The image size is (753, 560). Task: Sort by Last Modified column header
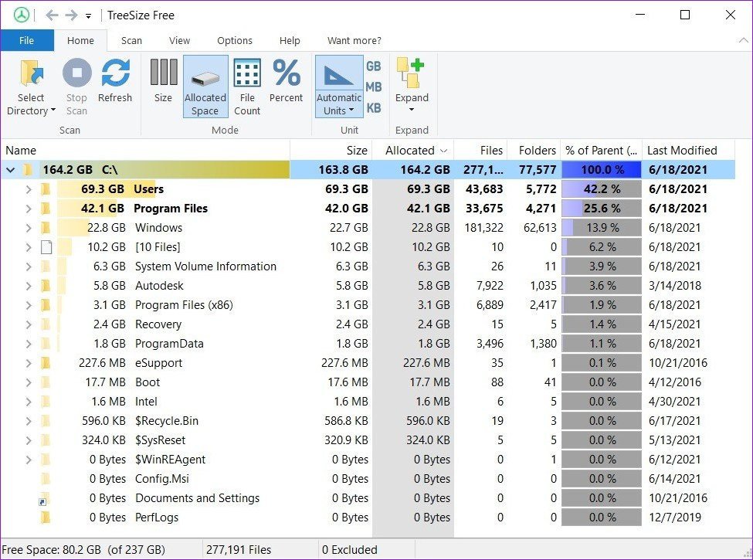[x=688, y=151]
